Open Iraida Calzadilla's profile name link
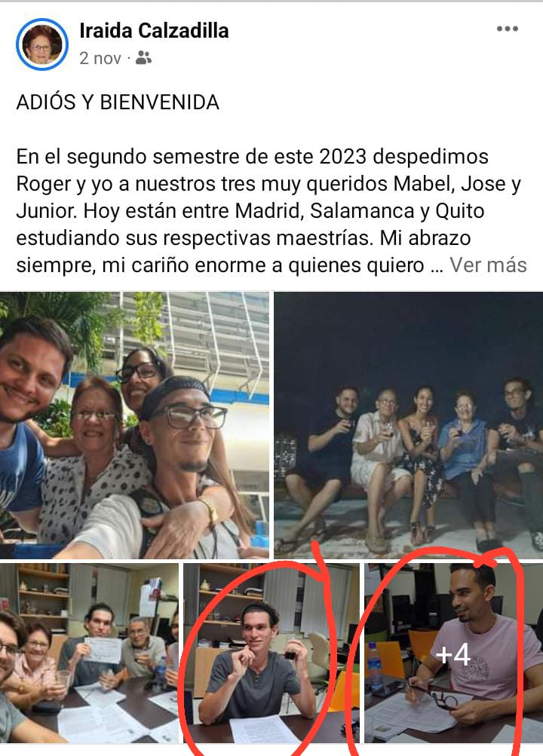 154,30
